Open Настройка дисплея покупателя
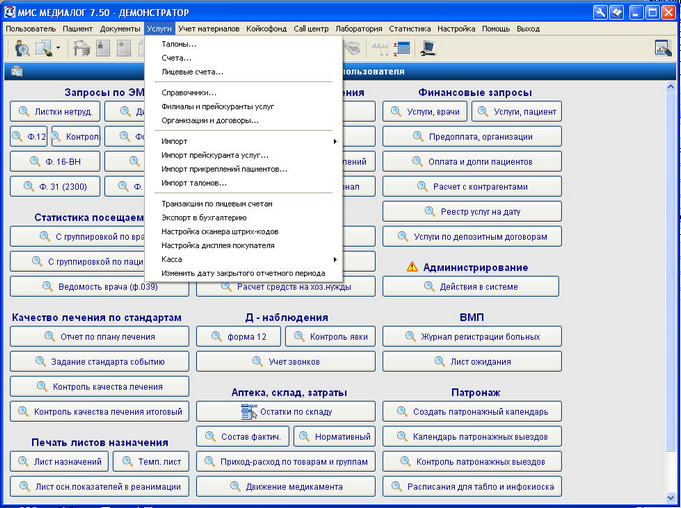The image size is (681, 508). coord(244,245)
